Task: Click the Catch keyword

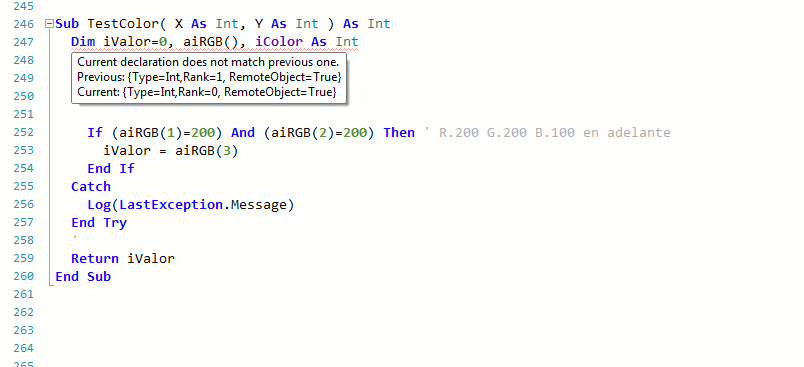Action: pyautogui.click(x=91, y=186)
